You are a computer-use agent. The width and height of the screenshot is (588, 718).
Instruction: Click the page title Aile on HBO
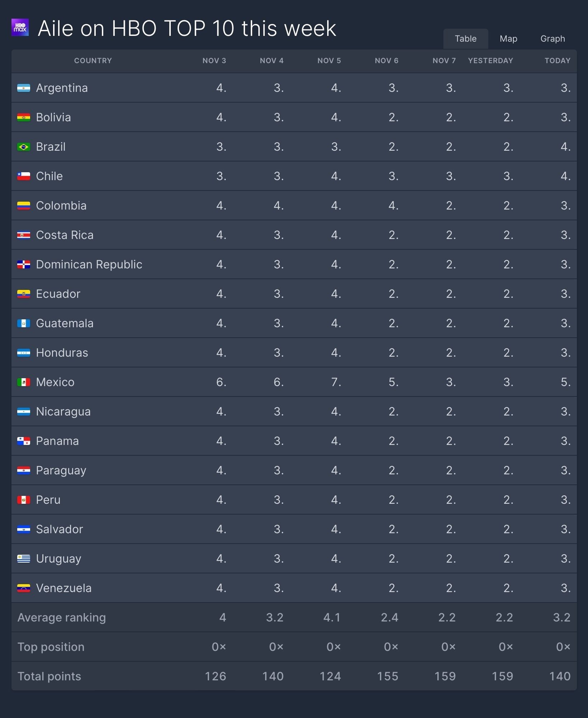point(187,28)
